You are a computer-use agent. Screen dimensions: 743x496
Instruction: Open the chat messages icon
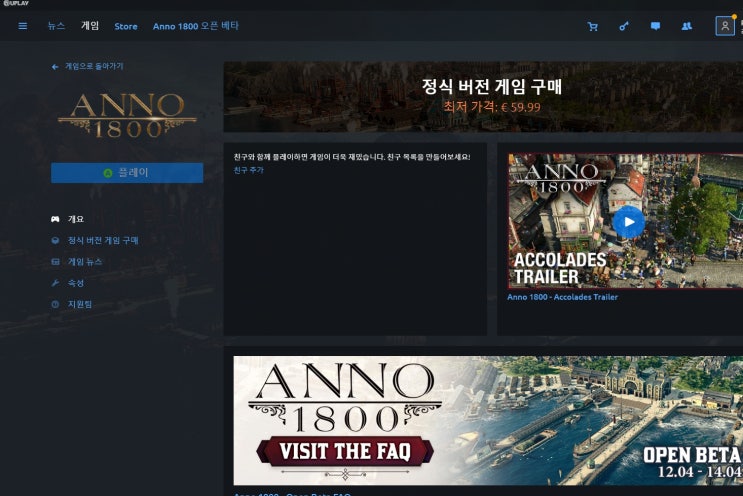pos(655,26)
